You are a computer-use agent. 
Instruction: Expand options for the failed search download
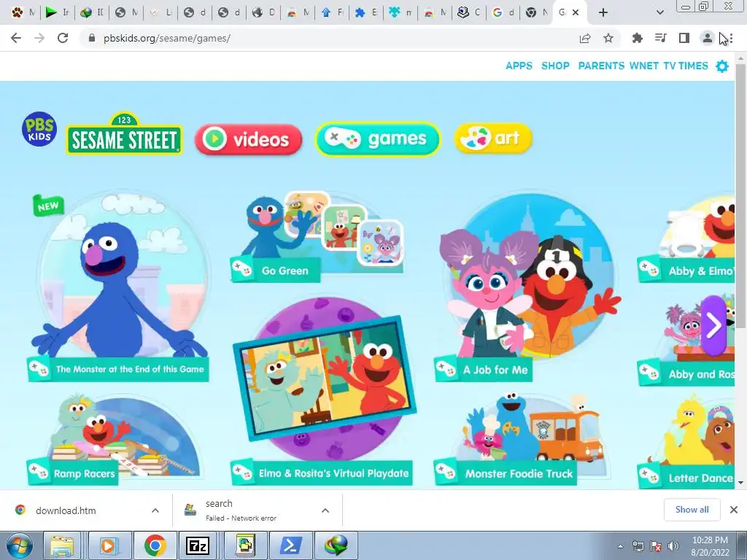coord(325,510)
